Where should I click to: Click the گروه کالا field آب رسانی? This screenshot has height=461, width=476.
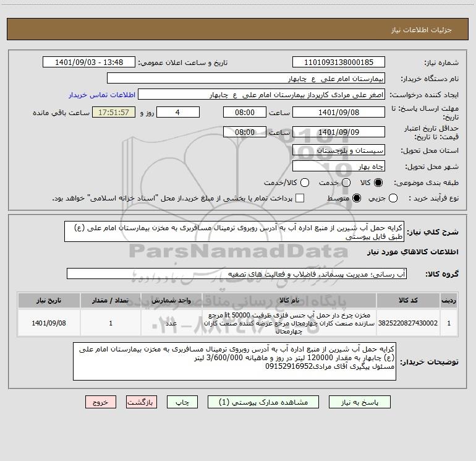[x=237, y=274]
